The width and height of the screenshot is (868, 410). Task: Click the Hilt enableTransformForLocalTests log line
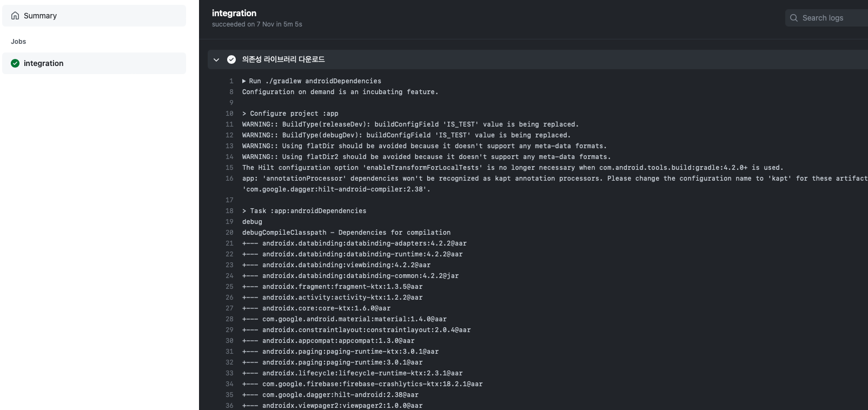(513, 168)
